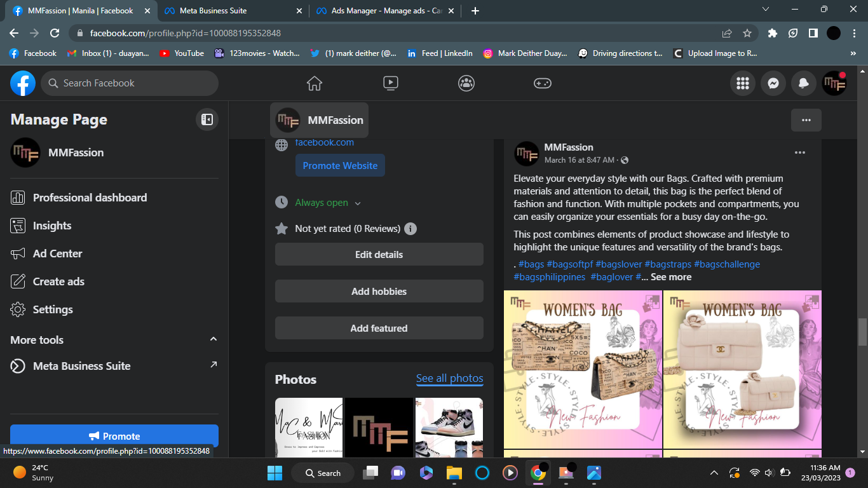This screenshot has height=488, width=868.
Task: Share this page from the address bar
Action: (x=727, y=33)
